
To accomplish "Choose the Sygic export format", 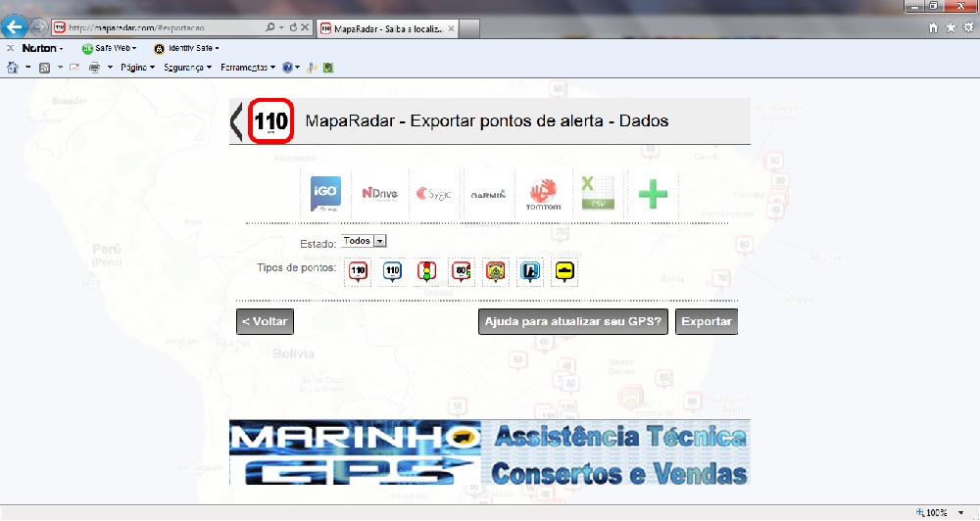I will pos(434,194).
